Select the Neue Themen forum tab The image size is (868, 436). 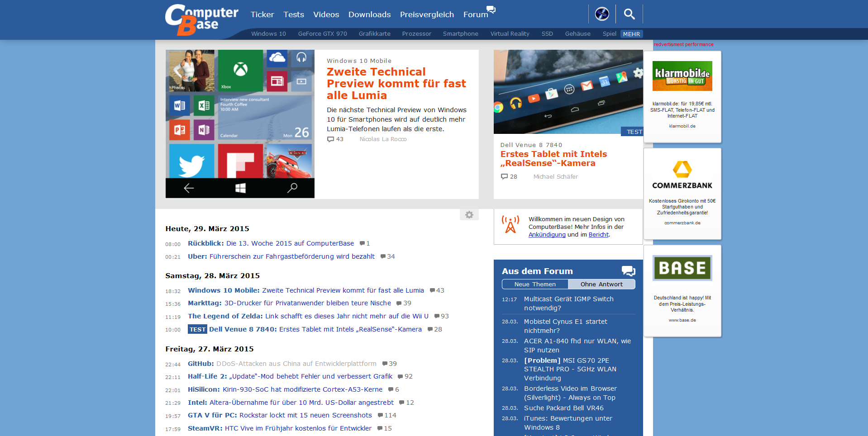[535, 284]
